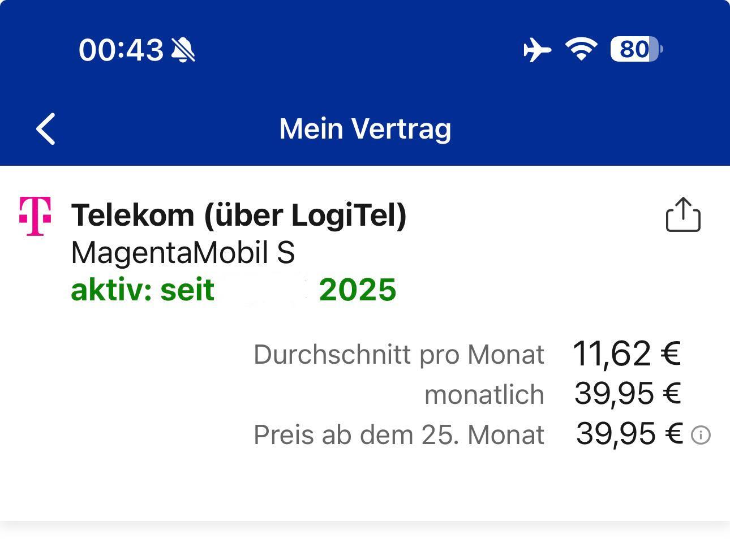
Task: Tap the green 'aktiv: seit' status text
Action: click(143, 290)
